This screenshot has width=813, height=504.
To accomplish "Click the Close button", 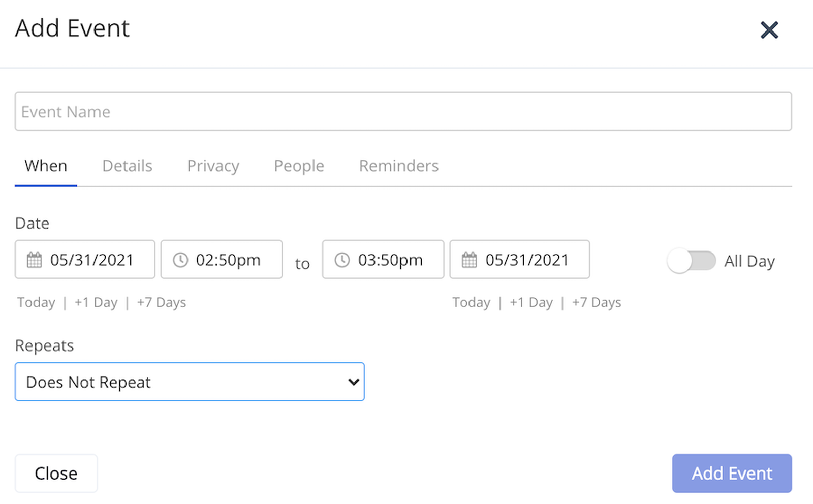I will pyautogui.click(x=56, y=473).
